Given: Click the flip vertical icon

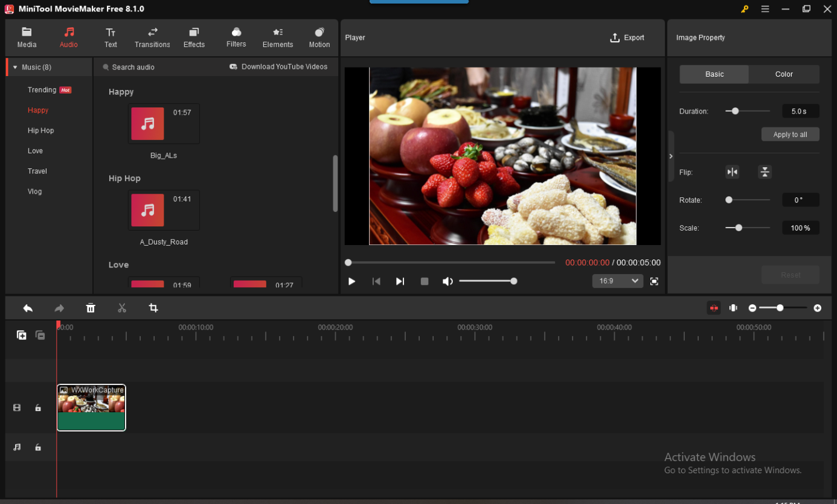Looking at the screenshot, I should tap(765, 172).
